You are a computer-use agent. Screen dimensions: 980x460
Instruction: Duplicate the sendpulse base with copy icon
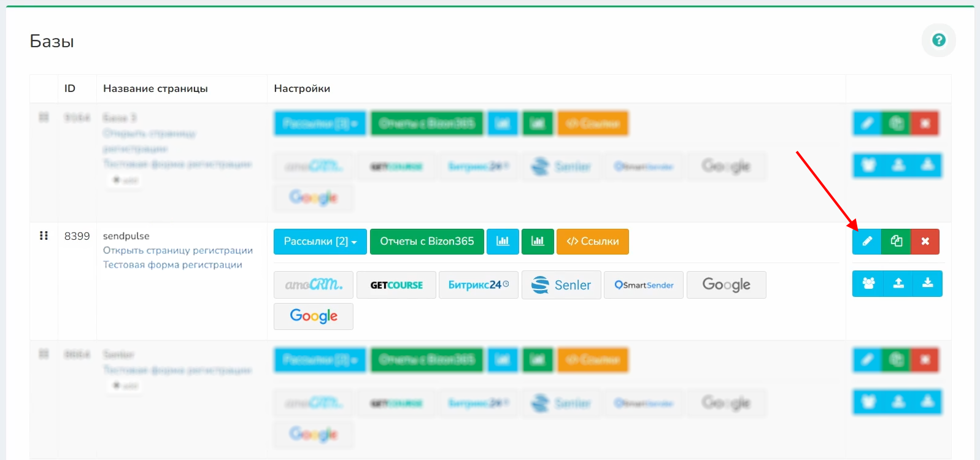pyautogui.click(x=896, y=241)
